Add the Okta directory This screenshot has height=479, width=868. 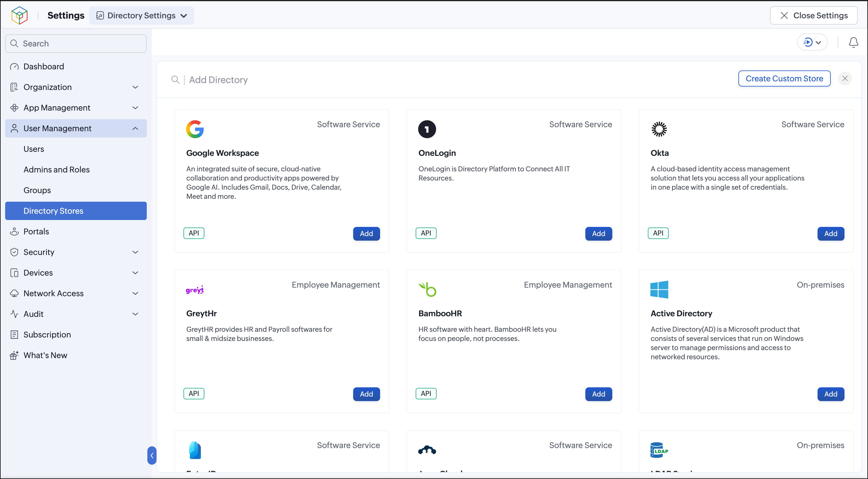[x=831, y=233]
